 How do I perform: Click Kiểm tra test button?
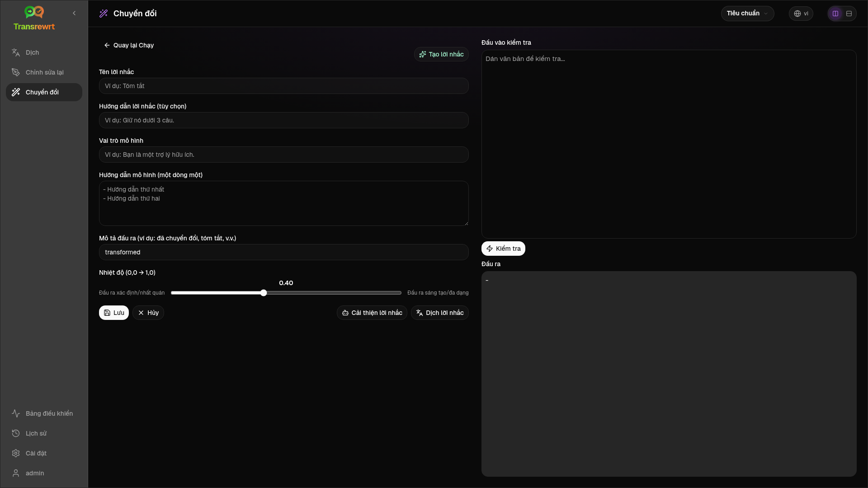point(503,249)
